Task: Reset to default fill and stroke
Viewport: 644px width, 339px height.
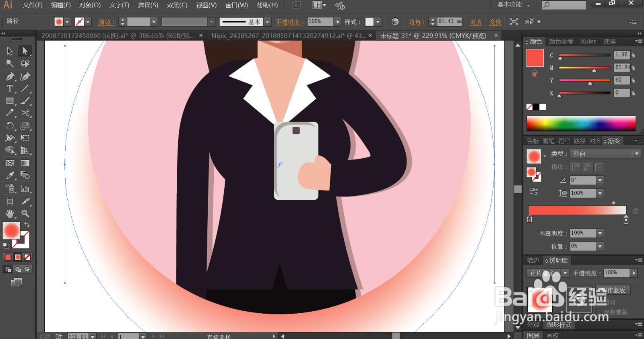Action: click(x=6, y=245)
